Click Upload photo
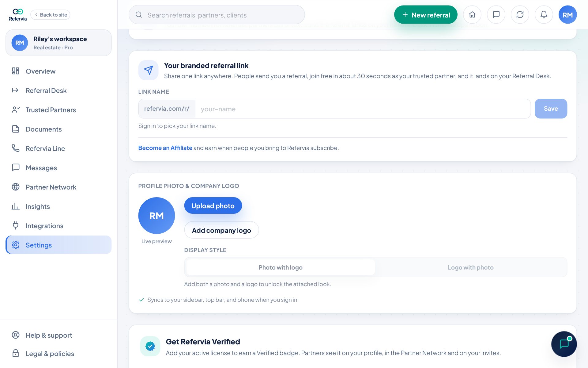The image size is (588, 368). pos(213,205)
